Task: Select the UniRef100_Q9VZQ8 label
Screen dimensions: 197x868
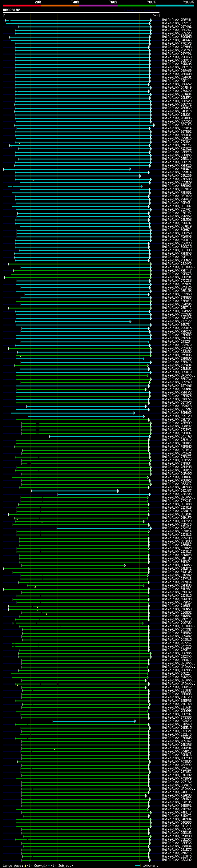Action: (x=176, y=538)
